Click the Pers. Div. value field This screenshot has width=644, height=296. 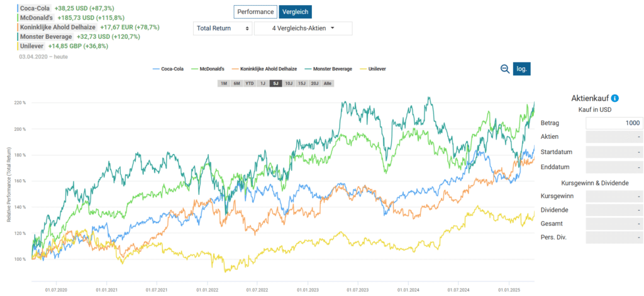(614, 238)
